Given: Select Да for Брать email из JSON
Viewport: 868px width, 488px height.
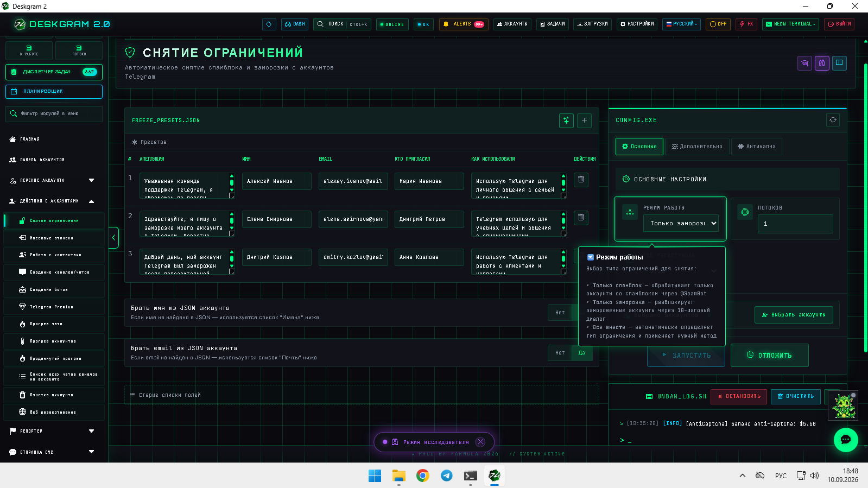Looking at the screenshot, I should [x=582, y=353].
